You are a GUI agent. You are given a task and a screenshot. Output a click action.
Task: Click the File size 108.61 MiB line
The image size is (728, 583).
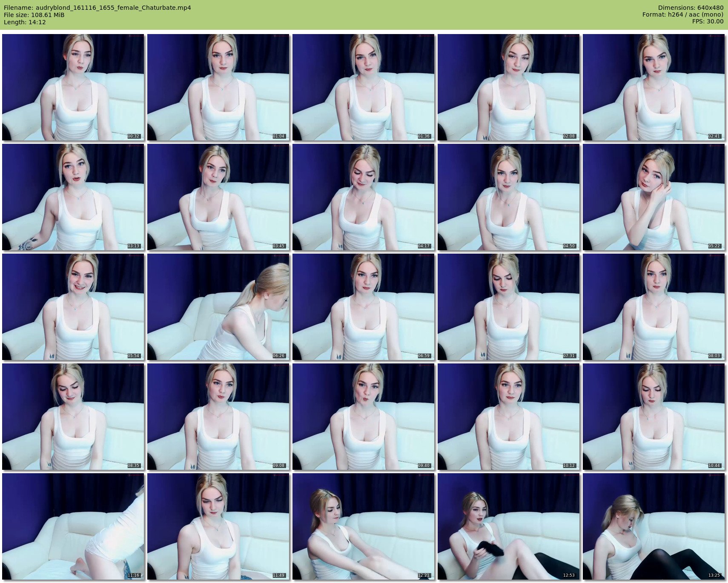[x=34, y=15]
